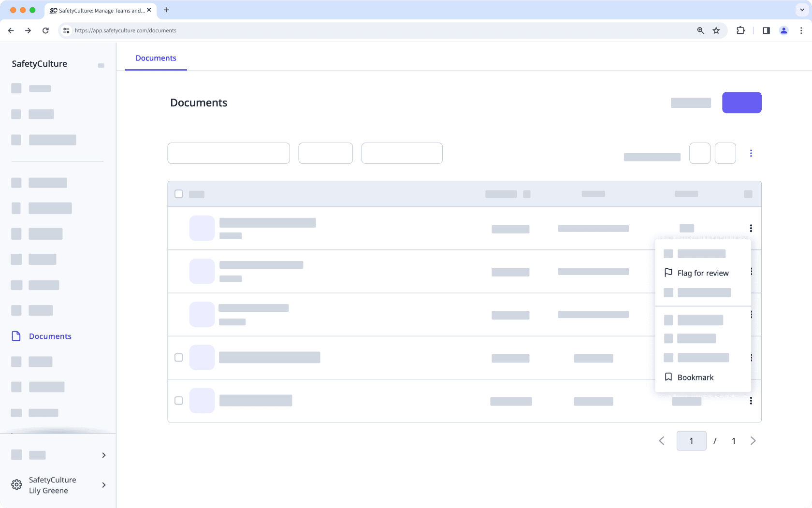
Task: Open the three-dot menu for first document row
Action: tap(751, 228)
